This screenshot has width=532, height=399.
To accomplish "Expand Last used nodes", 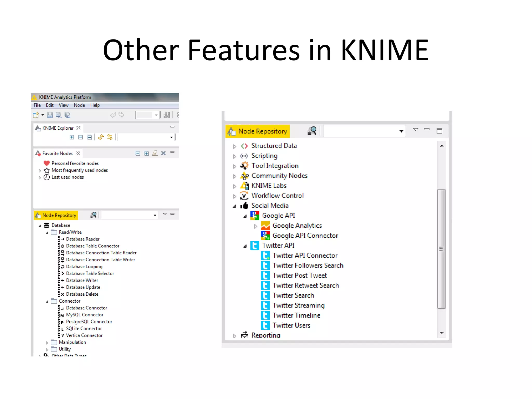I will pos(40,178).
